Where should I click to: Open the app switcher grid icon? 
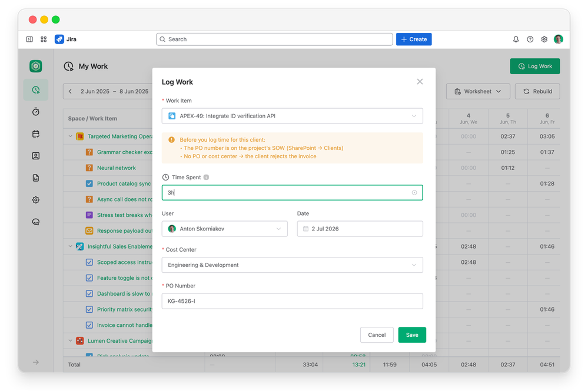coord(44,39)
